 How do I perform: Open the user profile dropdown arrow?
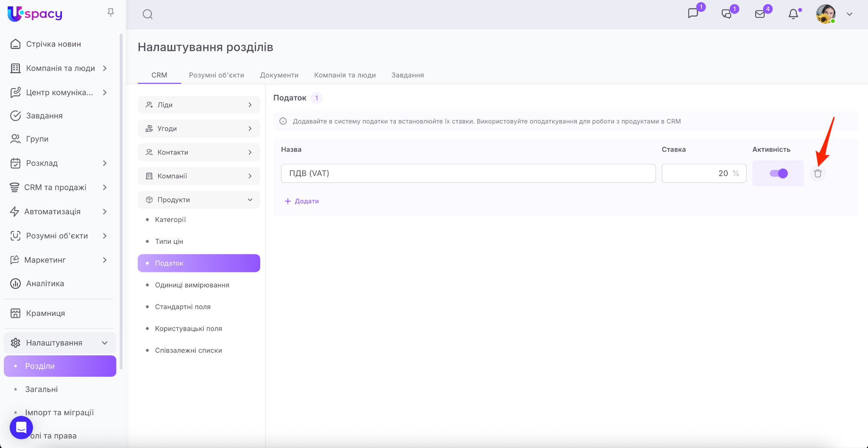click(849, 14)
